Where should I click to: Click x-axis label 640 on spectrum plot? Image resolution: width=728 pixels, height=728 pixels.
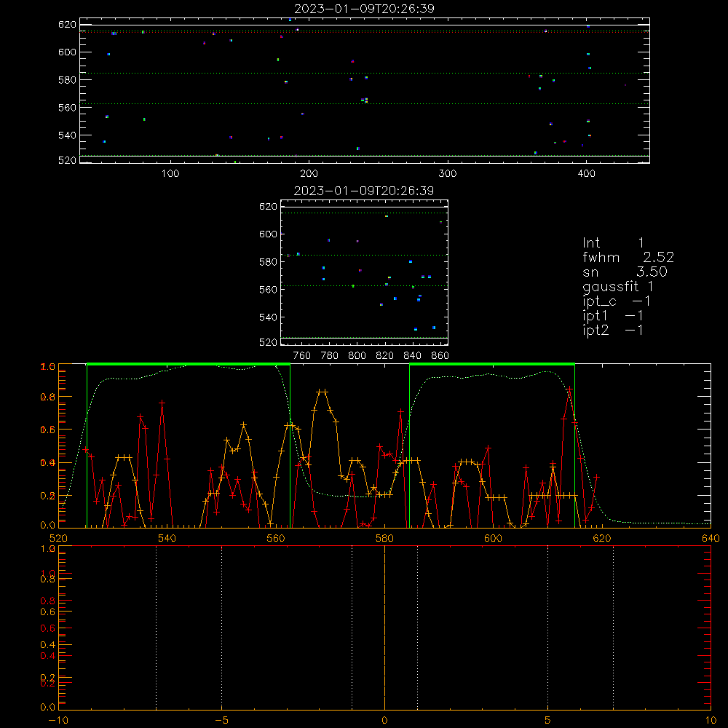tap(711, 538)
